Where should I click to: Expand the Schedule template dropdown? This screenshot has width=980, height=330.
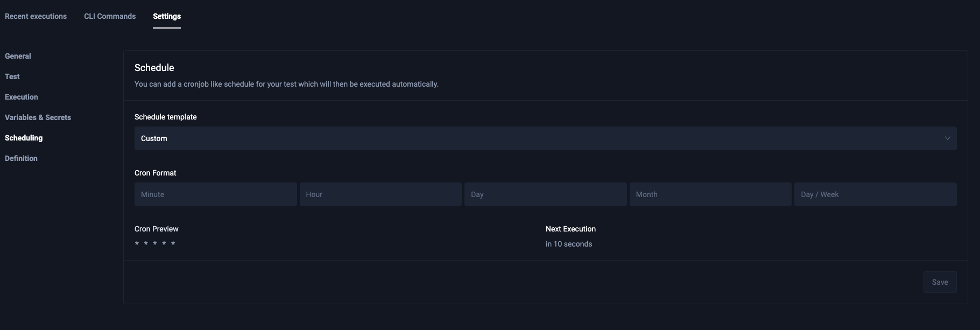pyautogui.click(x=545, y=138)
